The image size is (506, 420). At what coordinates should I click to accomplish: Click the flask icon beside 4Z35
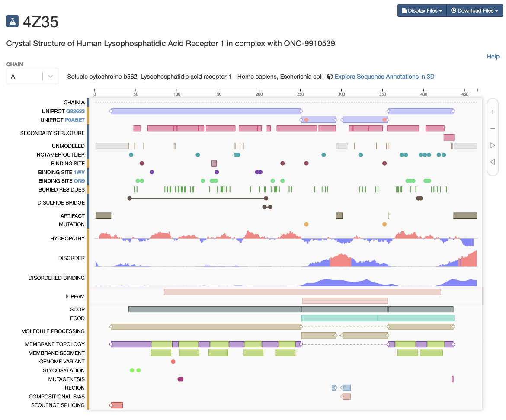13,21
